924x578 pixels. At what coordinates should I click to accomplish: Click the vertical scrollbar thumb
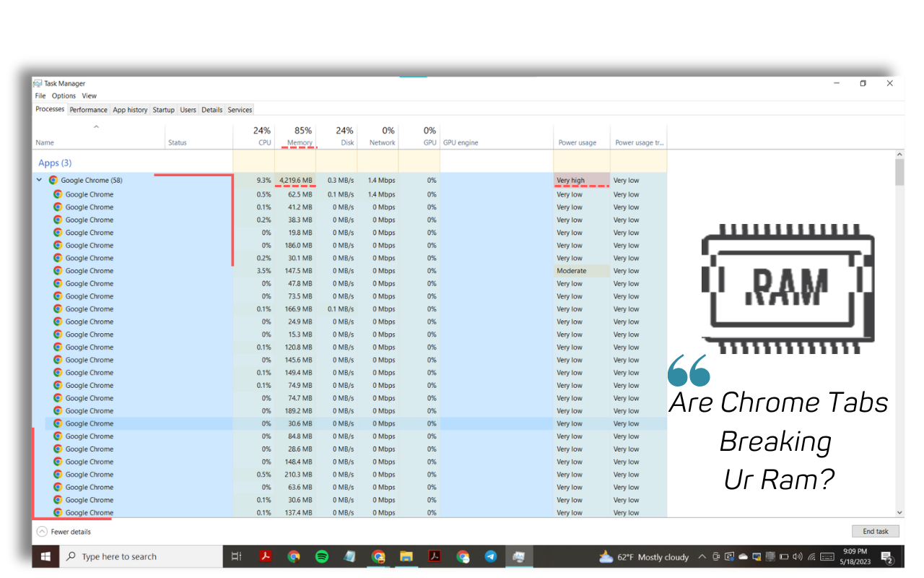pyautogui.click(x=899, y=172)
